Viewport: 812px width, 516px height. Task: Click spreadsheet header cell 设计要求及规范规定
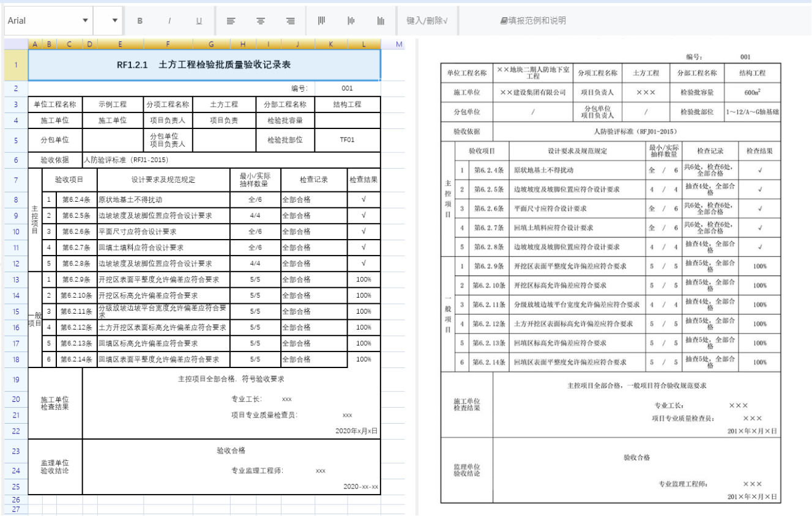click(163, 180)
